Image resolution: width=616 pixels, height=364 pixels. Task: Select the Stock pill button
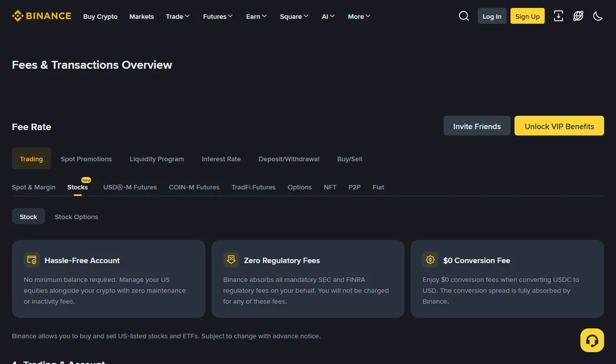(x=28, y=217)
